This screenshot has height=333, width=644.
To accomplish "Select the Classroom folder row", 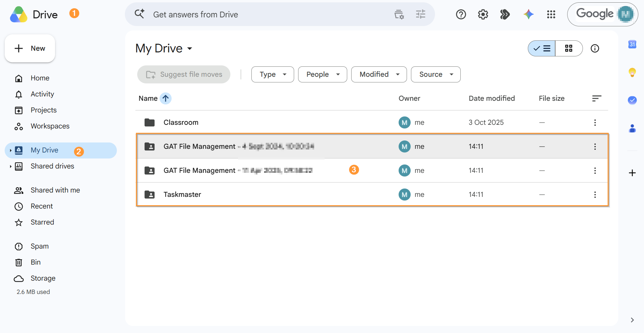I will tap(372, 122).
